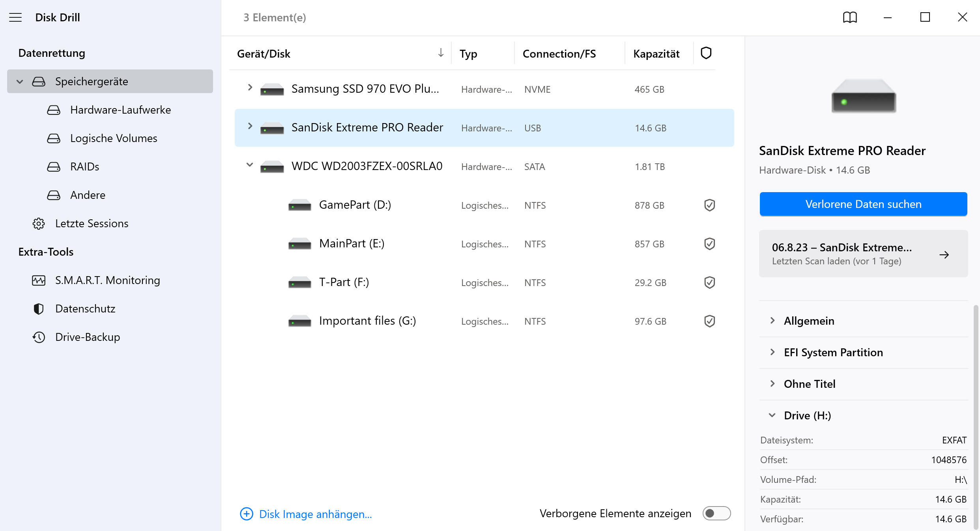Collapse the Speichergeräte tree section

(20, 82)
